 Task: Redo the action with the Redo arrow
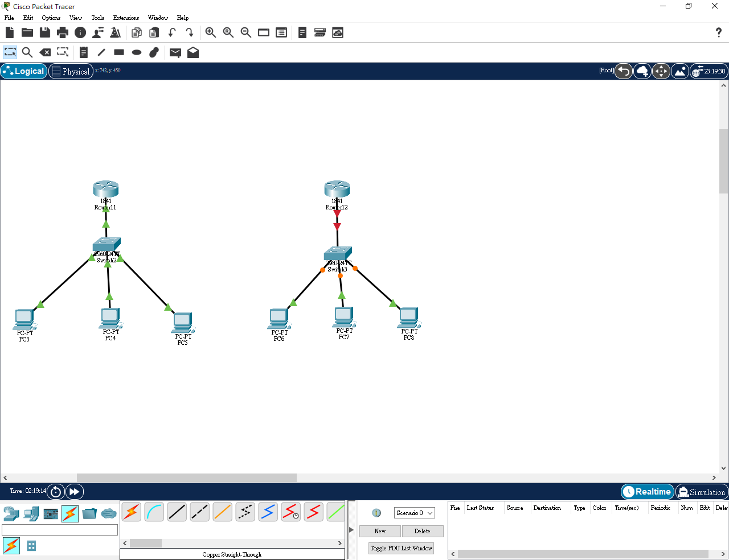point(190,32)
